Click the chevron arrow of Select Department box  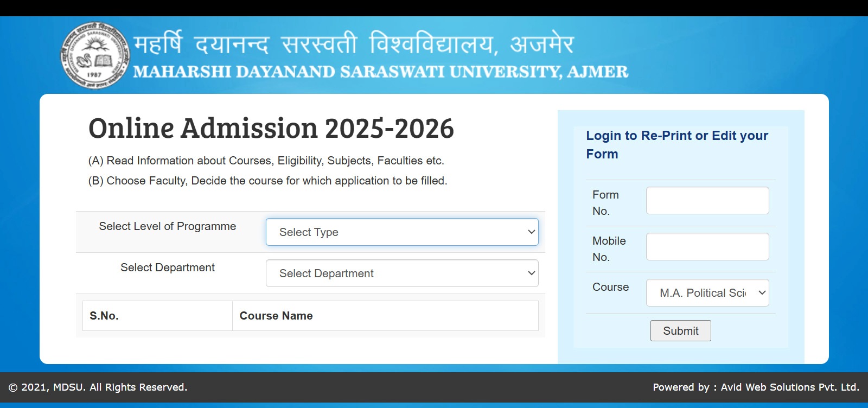532,273
